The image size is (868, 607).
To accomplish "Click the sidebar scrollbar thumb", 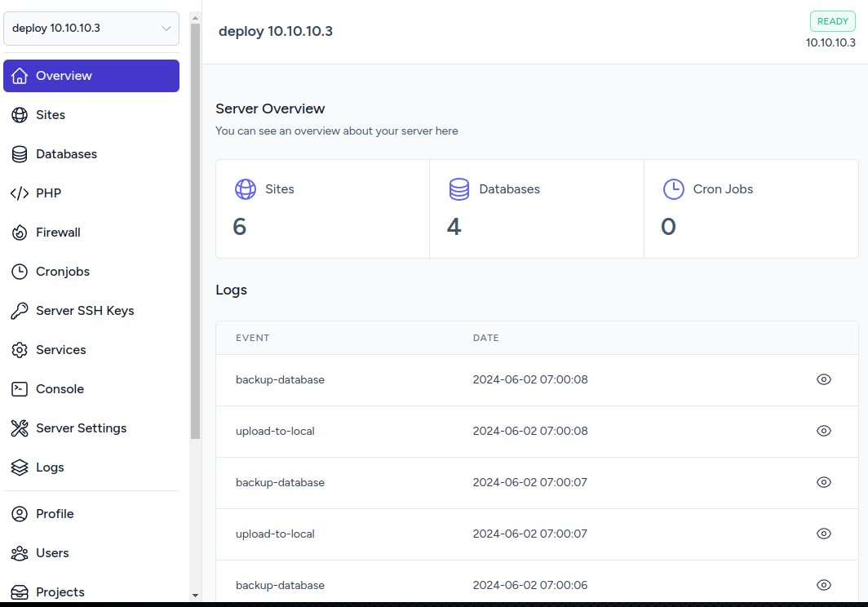I will click(x=195, y=231).
